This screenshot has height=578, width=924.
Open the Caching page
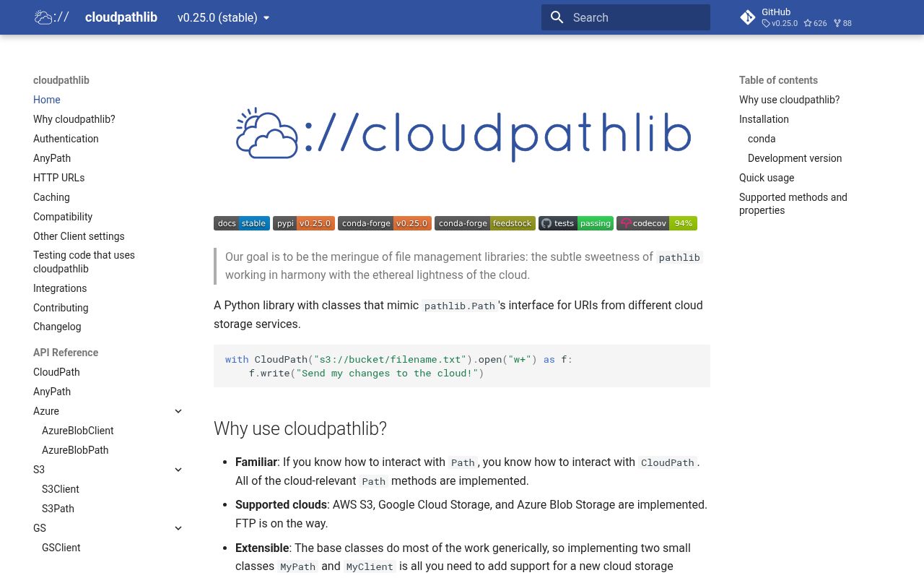51,197
